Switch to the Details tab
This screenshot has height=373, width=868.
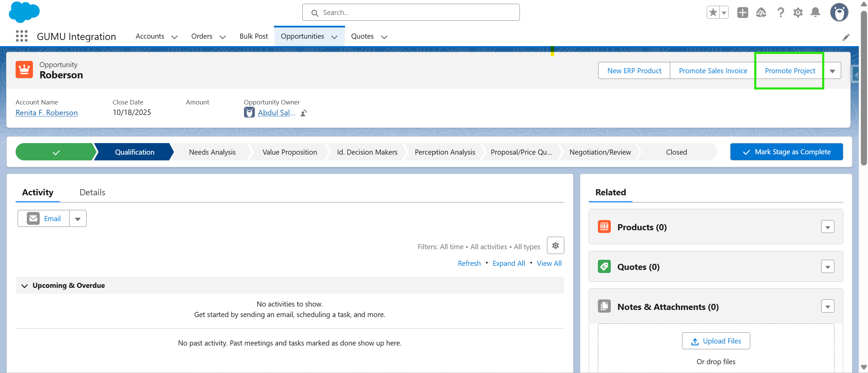click(92, 193)
